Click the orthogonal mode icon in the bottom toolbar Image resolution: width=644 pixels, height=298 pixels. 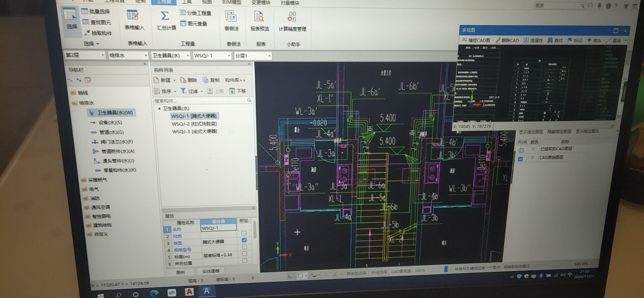290,276
